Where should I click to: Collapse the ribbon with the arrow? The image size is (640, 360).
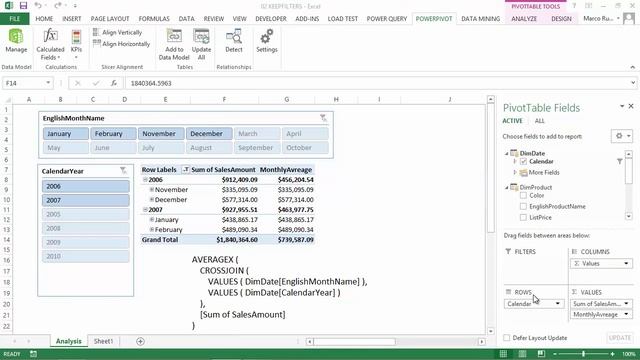(632, 67)
